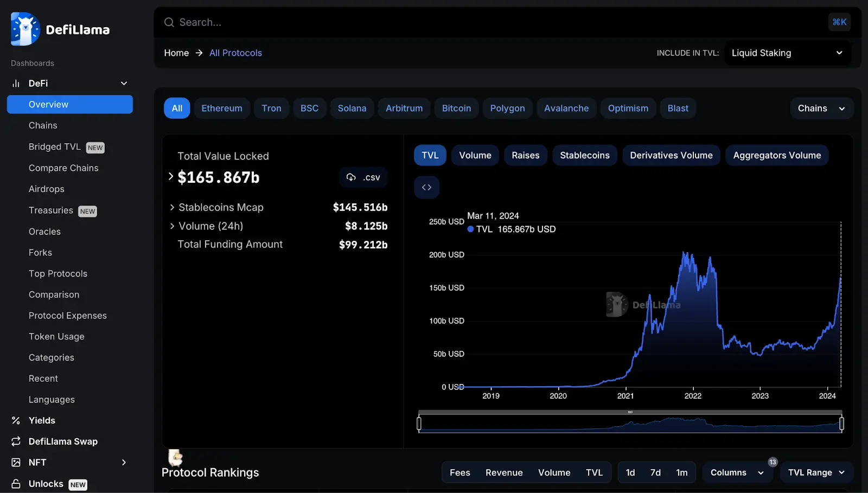The height and width of the screenshot is (493, 868).
Task: Open the Liquid Staking dropdown
Action: click(x=787, y=53)
